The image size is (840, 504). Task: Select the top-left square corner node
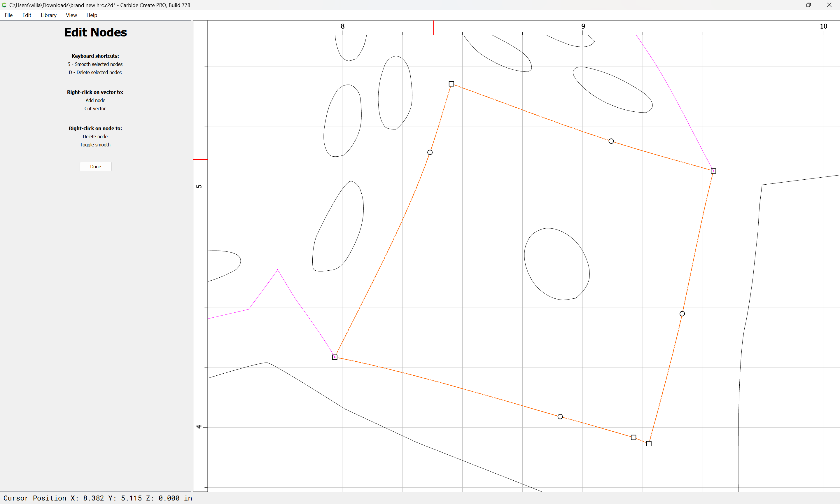pyautogui.click(x=451, y=84)
